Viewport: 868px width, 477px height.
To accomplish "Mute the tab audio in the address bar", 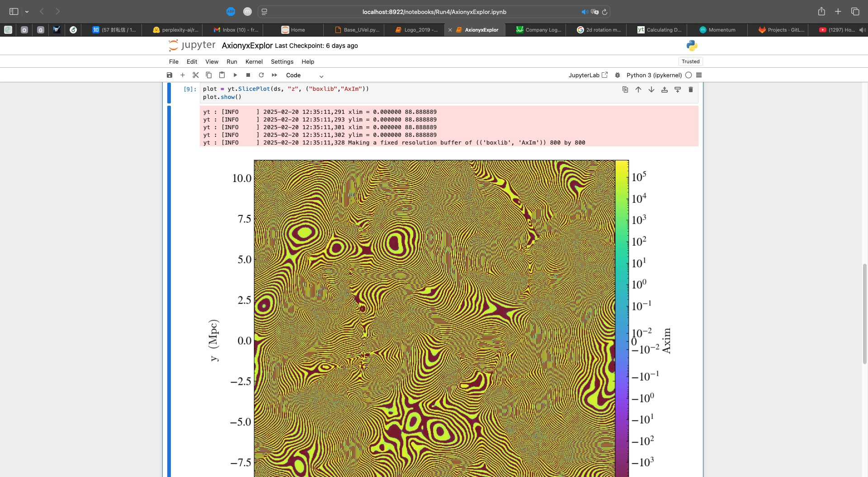I will pyautogui.click(x=584, y=12).
